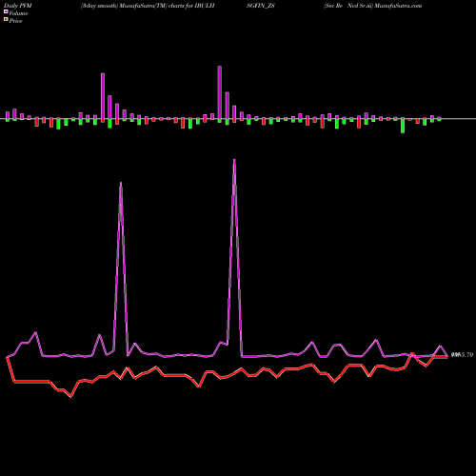Viewport: 476px width, 476px height.
Task: Click the price value label at line end
Action: [x=462, y=355]
